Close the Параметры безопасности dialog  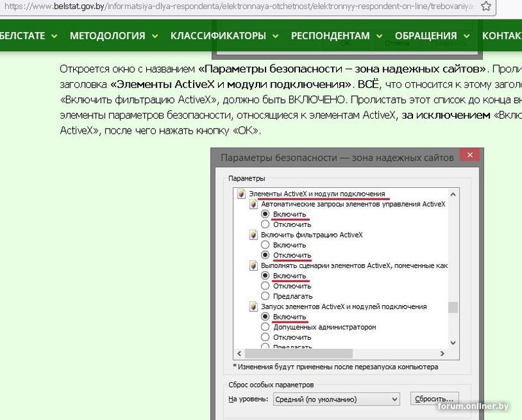tap(470, 155)
